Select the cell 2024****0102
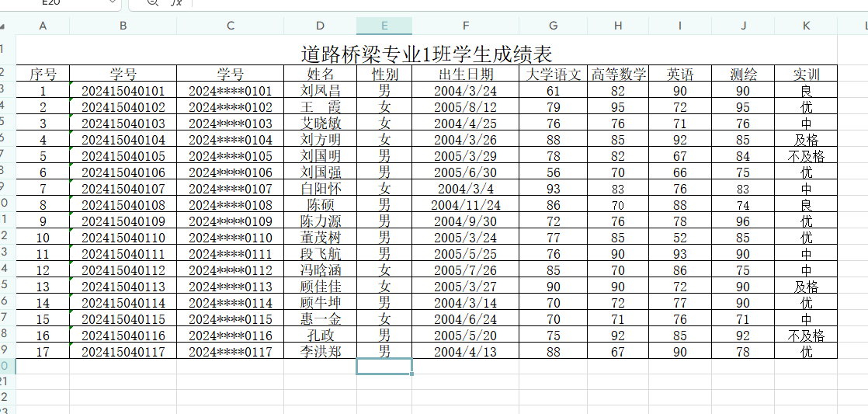Image resolution: width=868 pixels, height=414 pixels. (231, 107)
